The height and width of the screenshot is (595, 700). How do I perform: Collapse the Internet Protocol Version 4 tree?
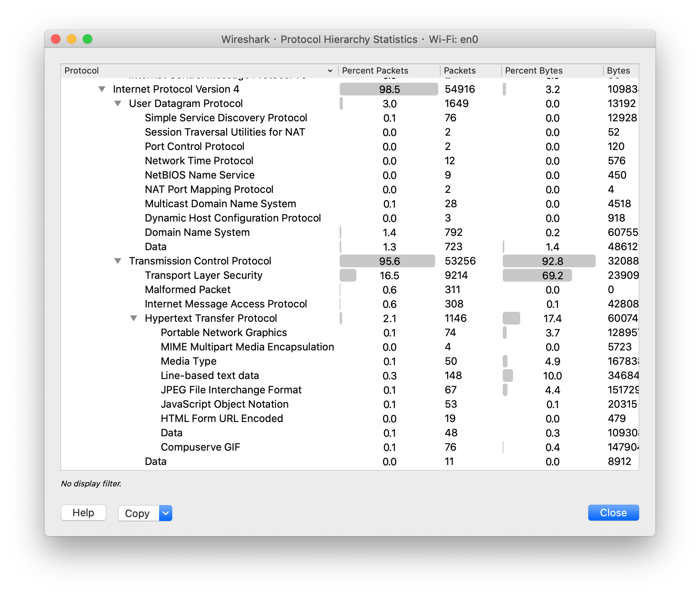(x=102, y=89)
